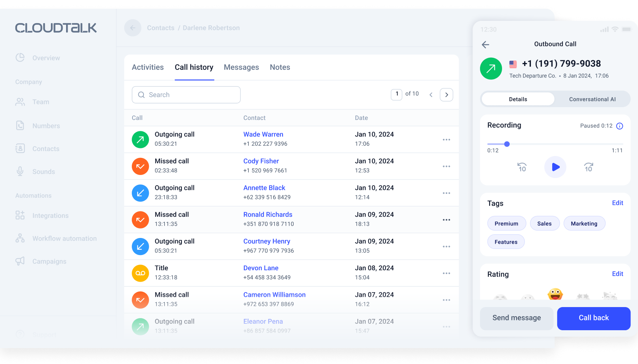Skip the recording forward 10 seconds
This screenshot has height=364, width=638.
point(588,167)
